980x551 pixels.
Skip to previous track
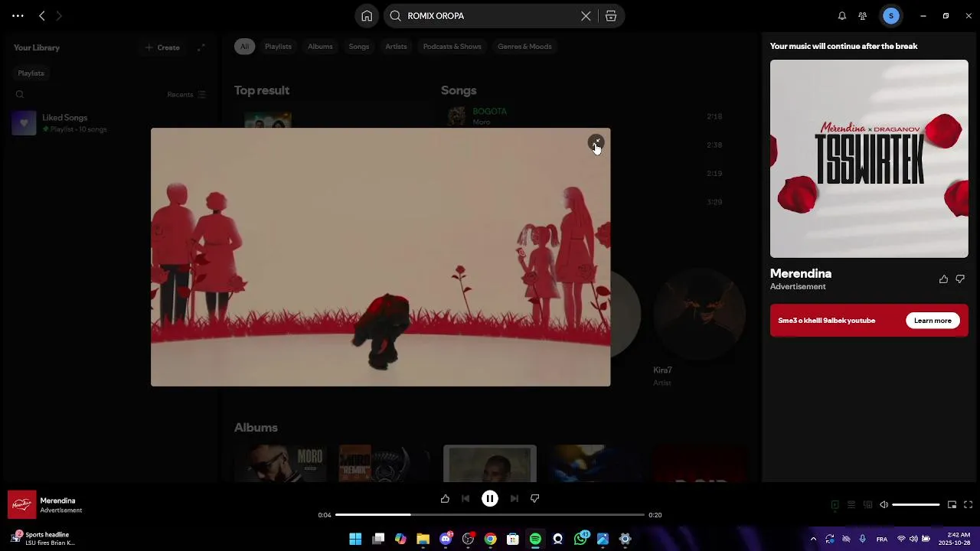point(465,499)
